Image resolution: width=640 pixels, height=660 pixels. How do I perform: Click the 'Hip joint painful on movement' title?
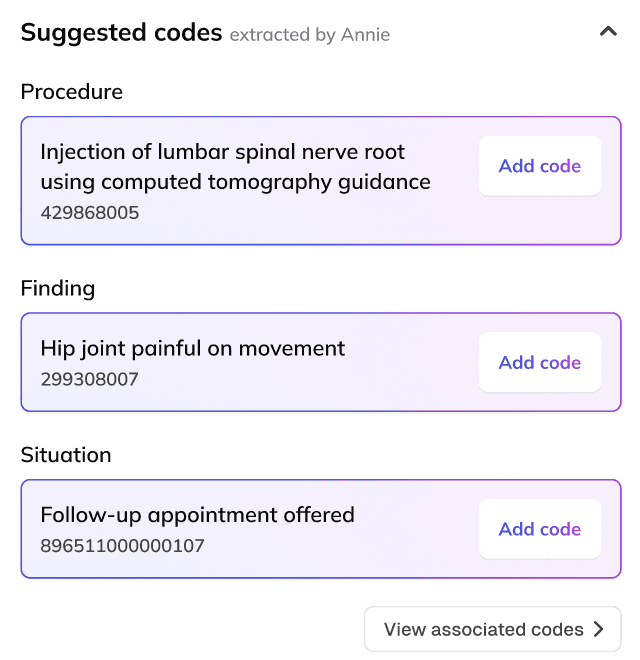tap(192, 349)
